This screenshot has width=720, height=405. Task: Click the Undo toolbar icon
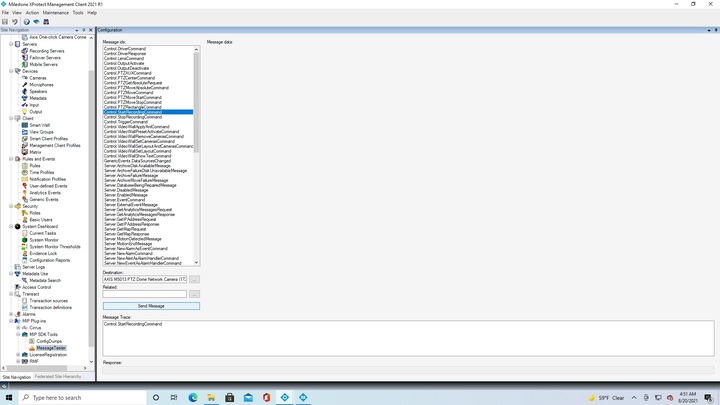point(15,21)
